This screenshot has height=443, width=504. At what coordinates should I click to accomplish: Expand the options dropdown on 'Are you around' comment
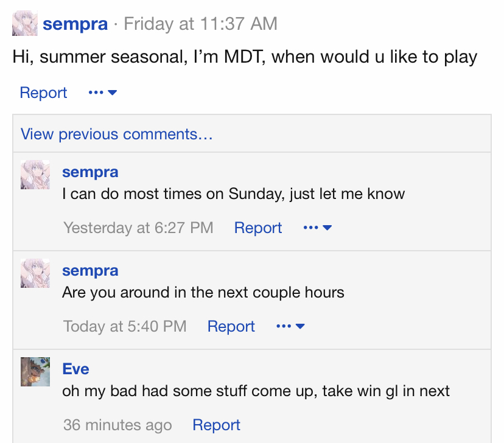click(x=290, y=327)
